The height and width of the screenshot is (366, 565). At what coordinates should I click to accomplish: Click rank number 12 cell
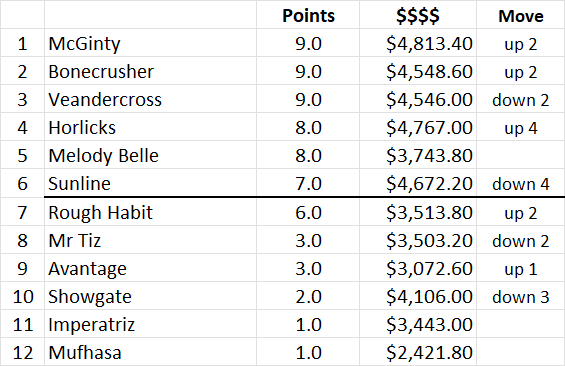pyautogui.click(x=22, y=352)
